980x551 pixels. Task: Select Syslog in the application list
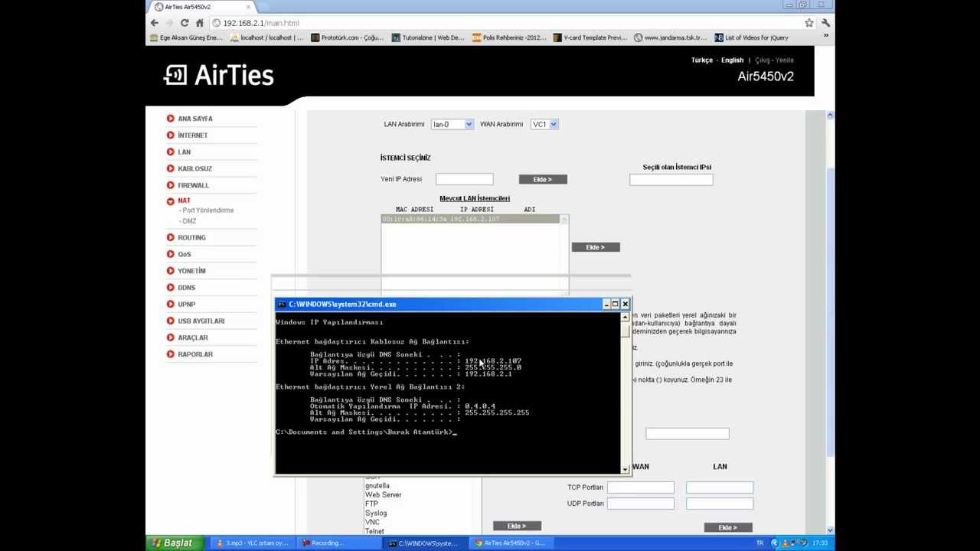pyautogui.click(x=376, y=514)
